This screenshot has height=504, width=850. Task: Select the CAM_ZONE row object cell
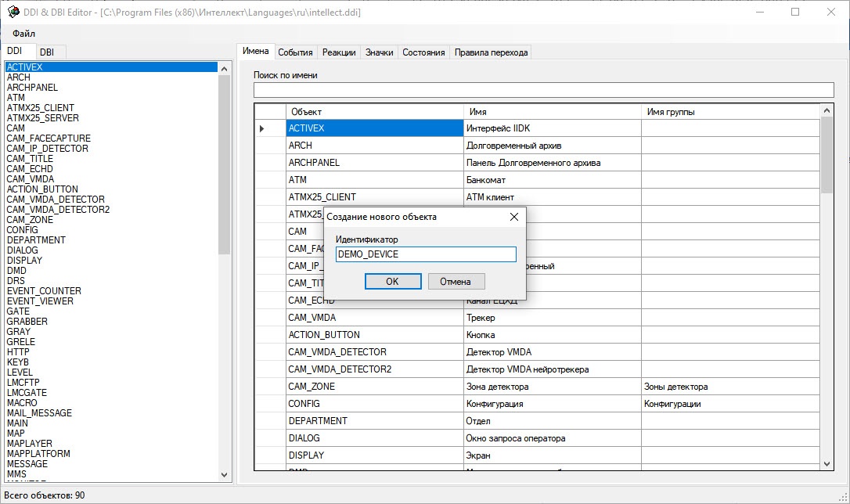(x=374, y=387)
